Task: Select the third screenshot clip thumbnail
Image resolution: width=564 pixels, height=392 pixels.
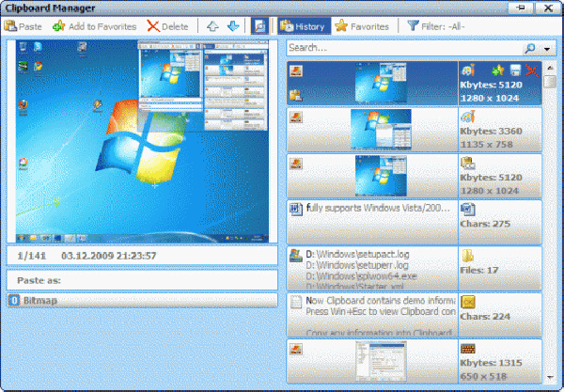Action: [x=381, y=176]
